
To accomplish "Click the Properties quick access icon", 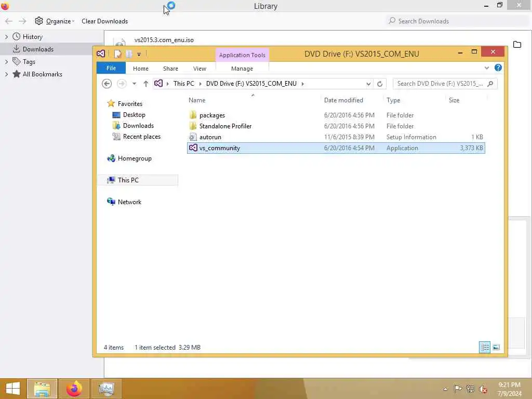I will [118, 54].
